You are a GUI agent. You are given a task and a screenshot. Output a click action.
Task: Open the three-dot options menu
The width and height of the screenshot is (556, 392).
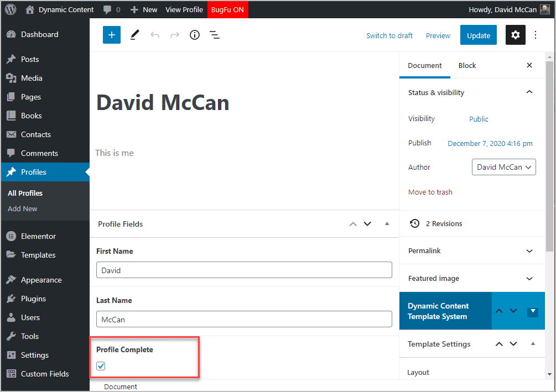pos(536,35)
